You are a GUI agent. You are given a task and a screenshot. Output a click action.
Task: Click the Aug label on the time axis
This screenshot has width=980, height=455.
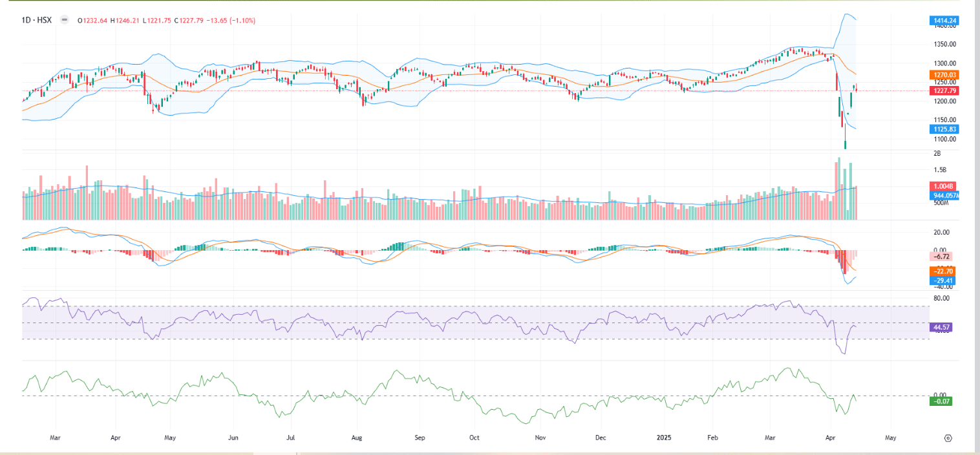coord(356,438)
